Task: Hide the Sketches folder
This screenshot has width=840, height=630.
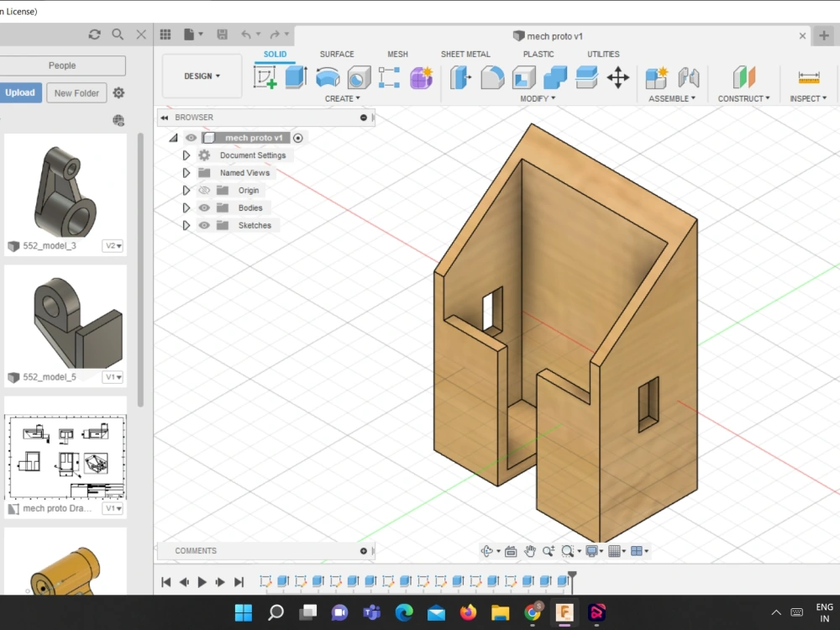Action: click(x=204, y=225)
